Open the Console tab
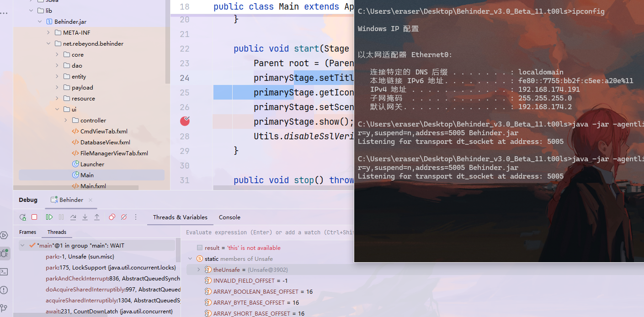Image resolution: width=644 pixels, height=317 pixels. click(x=229, y=217)
